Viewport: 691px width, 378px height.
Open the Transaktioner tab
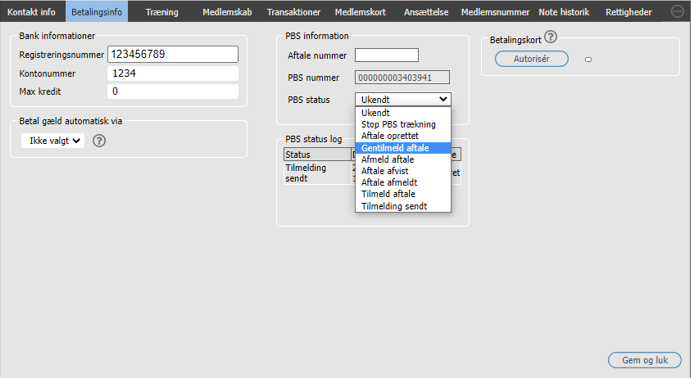(293, 12)
